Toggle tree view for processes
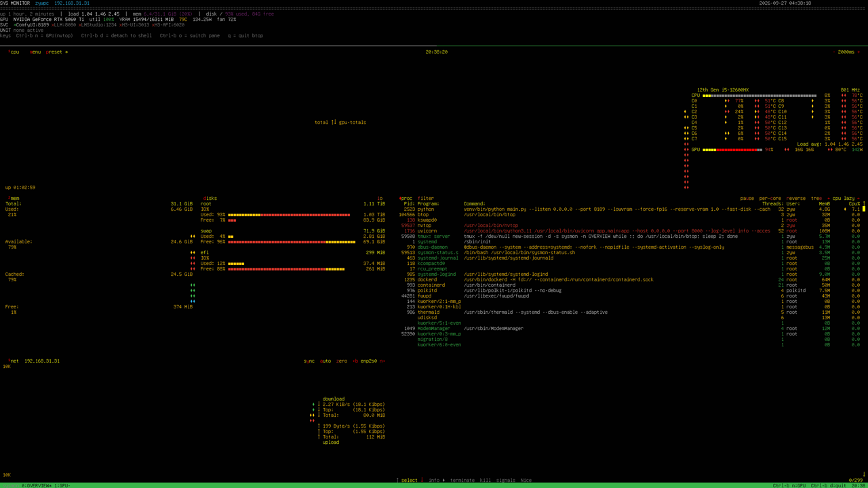This screenshot has height=488, width=868. click(816, 199)
